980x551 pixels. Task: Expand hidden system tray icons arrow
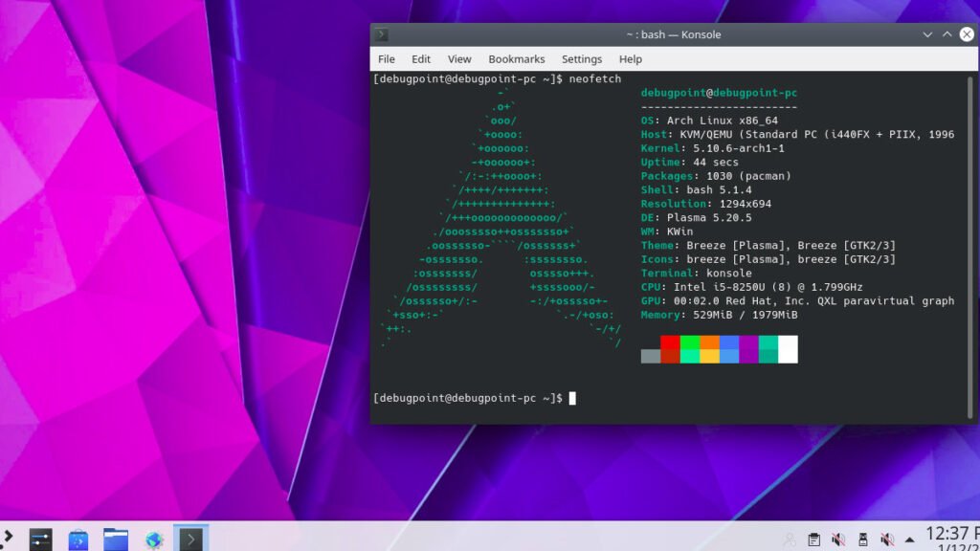(x=909, y=540)
